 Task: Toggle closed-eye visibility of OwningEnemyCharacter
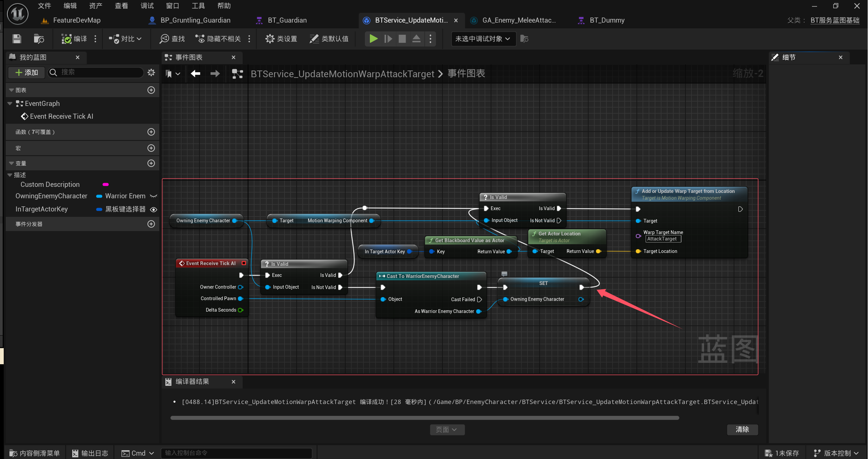[x=154, y=196]
